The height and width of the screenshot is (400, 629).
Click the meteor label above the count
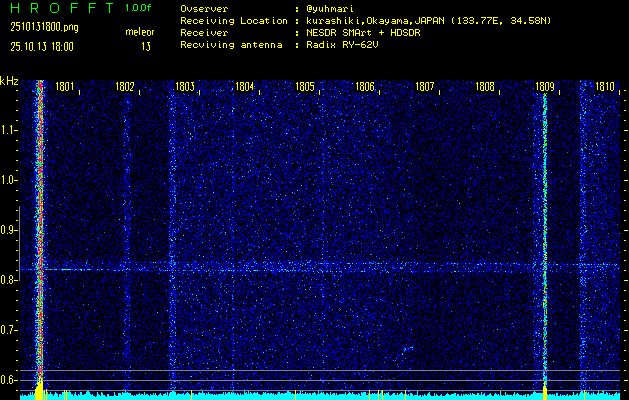coord(139,32)
